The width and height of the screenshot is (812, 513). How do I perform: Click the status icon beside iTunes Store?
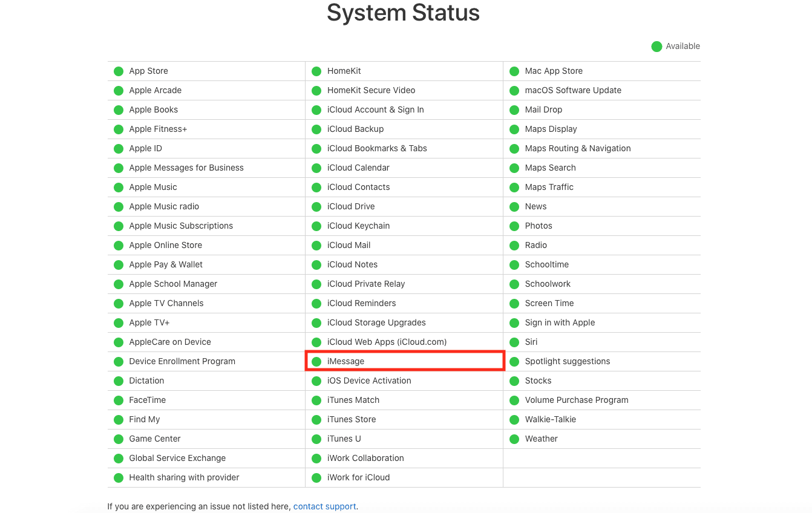[x=316, y=420]
